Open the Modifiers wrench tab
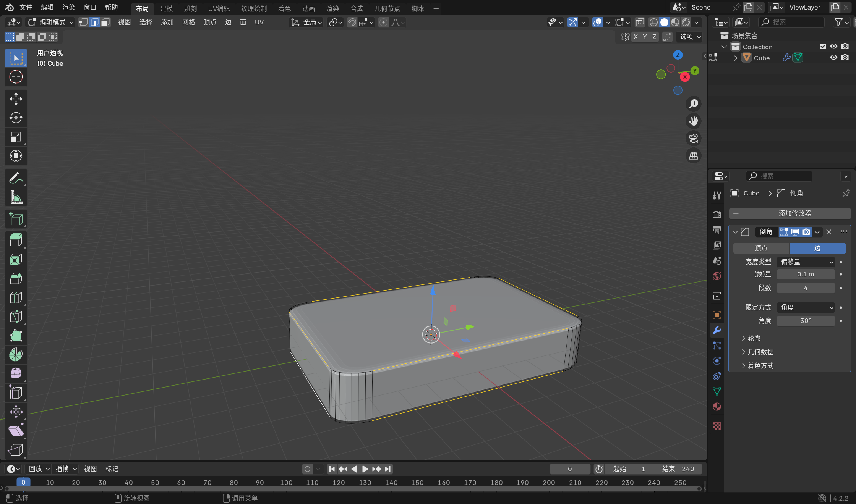Image resolution: width=856 pixels, height=504 pixels. click(717, 330)
